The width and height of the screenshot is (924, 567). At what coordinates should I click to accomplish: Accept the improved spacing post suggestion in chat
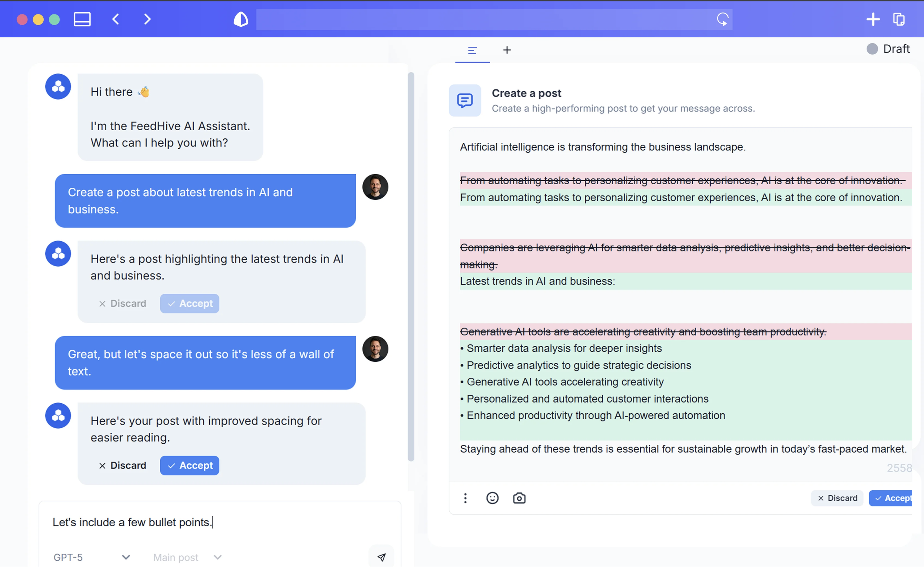point(189,465)
